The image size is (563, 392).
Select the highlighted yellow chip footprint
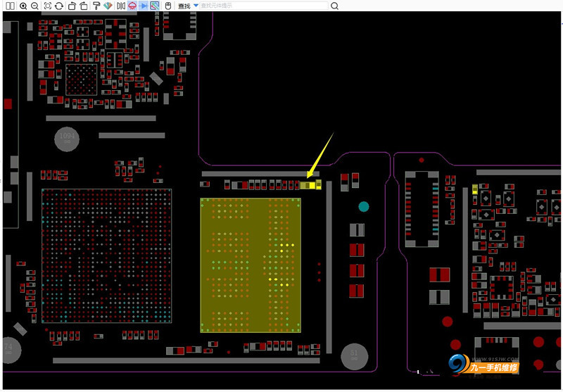(251, 265)
